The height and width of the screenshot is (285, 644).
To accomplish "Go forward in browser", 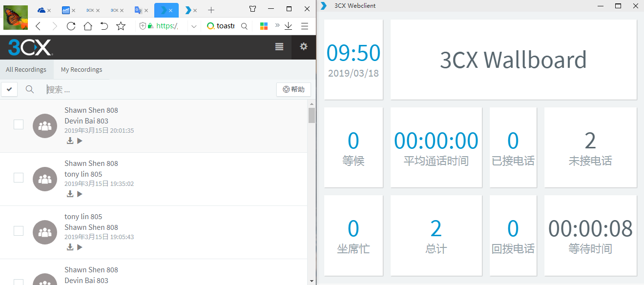I will pos(55,26).
